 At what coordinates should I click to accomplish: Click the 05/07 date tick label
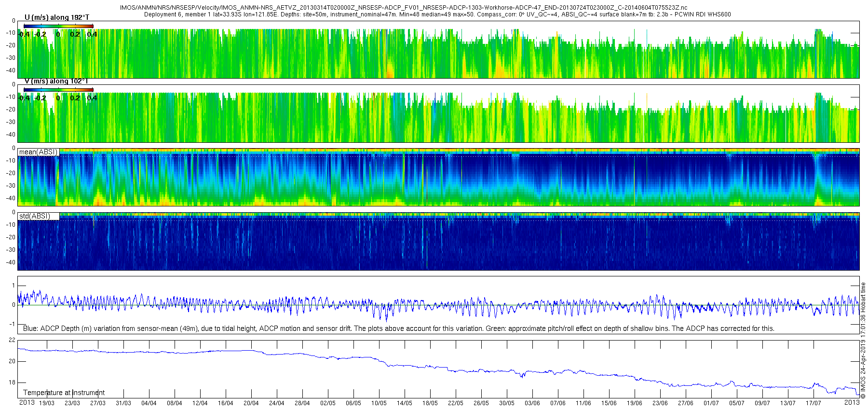click(x=737, y=403)
